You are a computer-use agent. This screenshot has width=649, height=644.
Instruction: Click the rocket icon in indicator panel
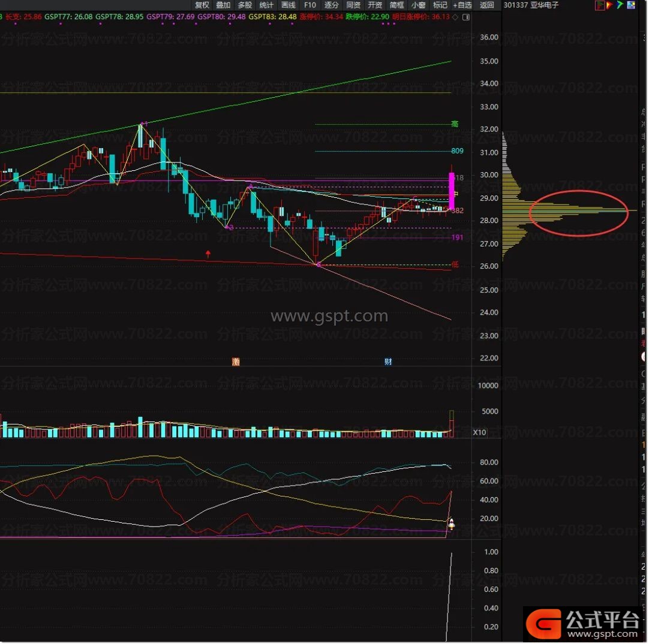451,523
